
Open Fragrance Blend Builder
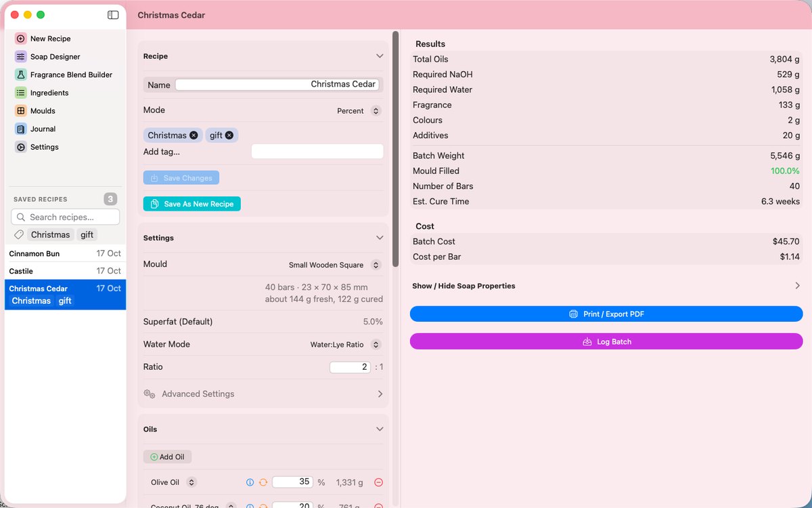(64, 75)
